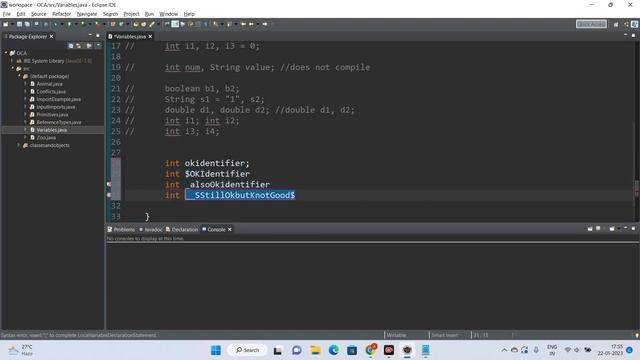This screenshot has height=360, width=640.
Task: Select ReferenceTypes.java in Package Explorer
Action: (x=59, y=122)
